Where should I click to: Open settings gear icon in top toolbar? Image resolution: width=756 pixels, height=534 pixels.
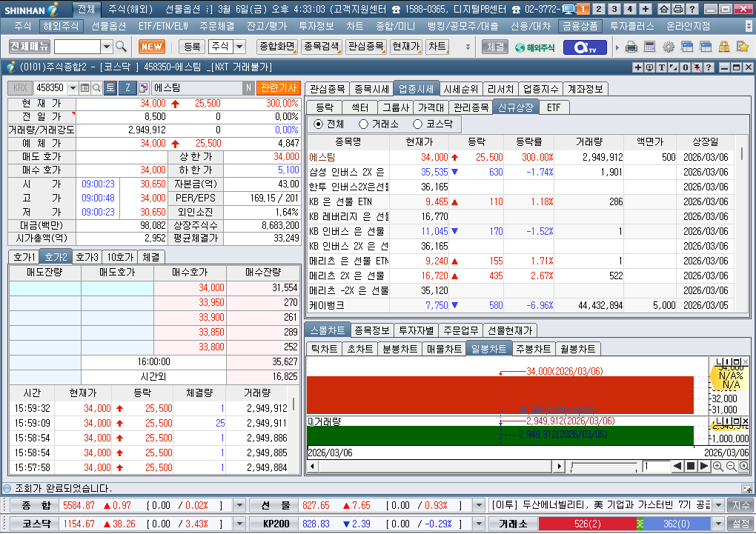tap(669, 47)
